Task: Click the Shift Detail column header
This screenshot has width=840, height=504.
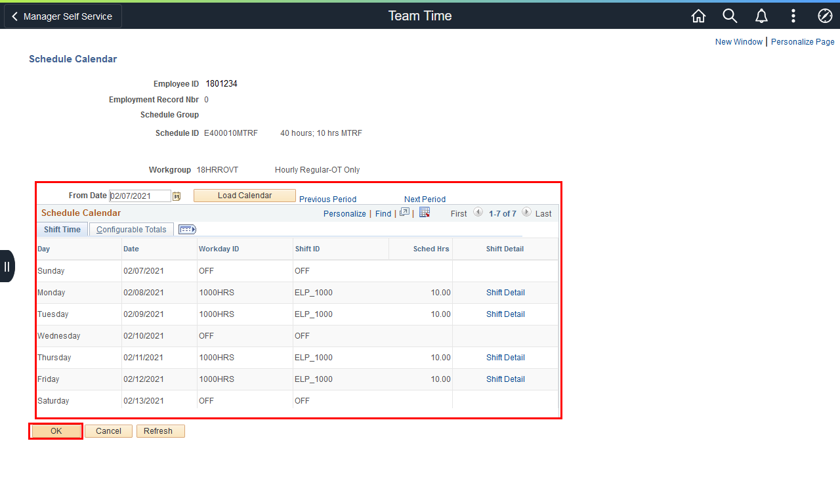Action: (505, 249)
